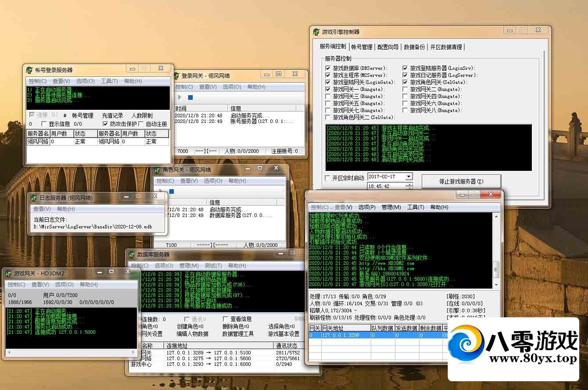Image resolution: width=588 pixels, height=390 pixels.
Task: Check 显示信息 in 帐号登录服务器
Action: pos(44,124)
